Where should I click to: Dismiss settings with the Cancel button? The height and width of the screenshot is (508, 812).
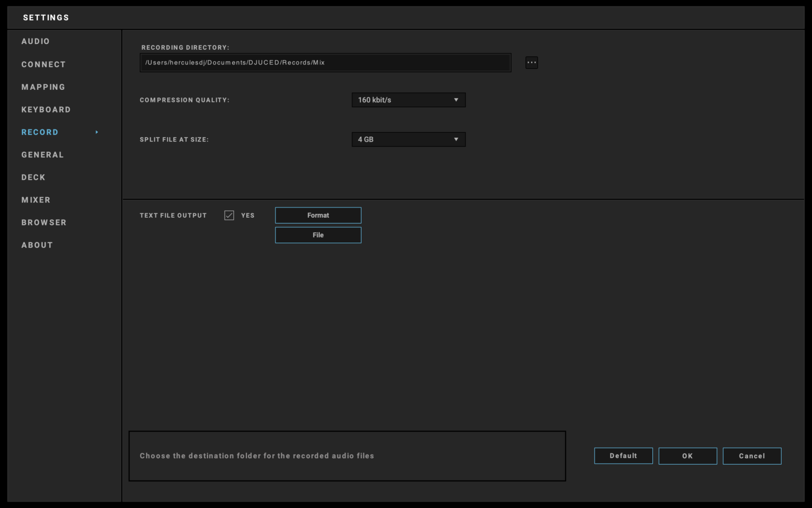(x=752, y=455)
